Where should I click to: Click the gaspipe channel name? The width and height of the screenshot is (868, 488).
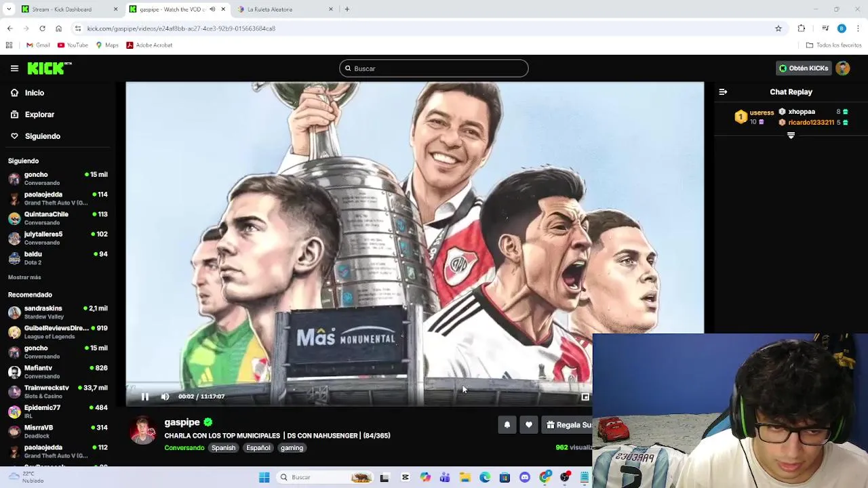pos(182,422)
